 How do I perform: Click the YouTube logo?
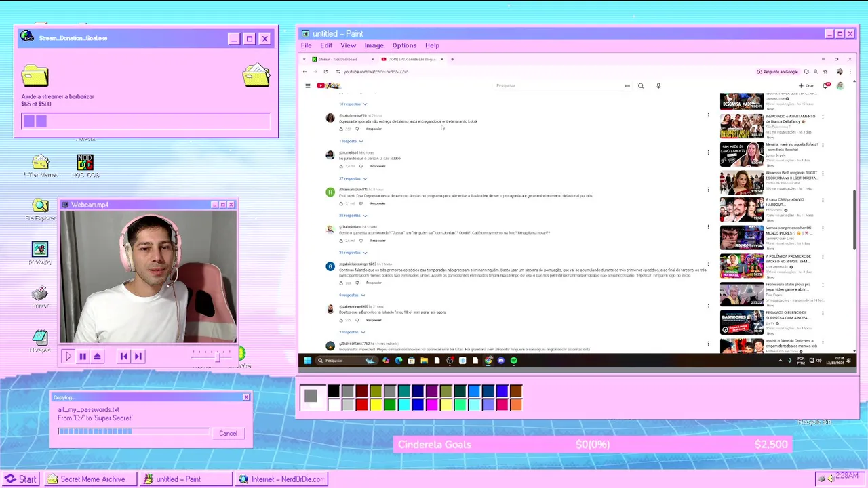click(x=328, y=85)
